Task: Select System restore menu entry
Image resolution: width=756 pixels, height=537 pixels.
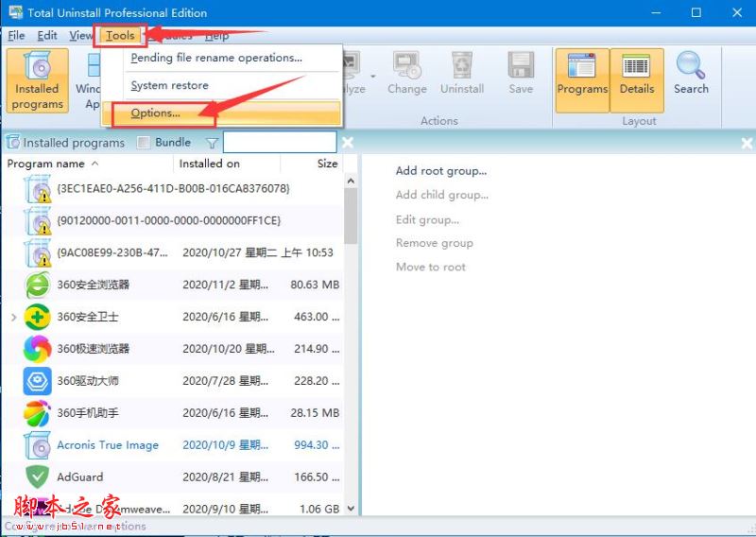Action: click(x=170, y=85)
